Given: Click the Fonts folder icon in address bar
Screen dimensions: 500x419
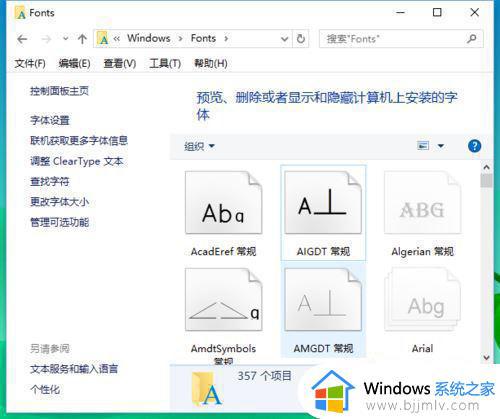Looking at the screenshot, I should tap(103, 38).
